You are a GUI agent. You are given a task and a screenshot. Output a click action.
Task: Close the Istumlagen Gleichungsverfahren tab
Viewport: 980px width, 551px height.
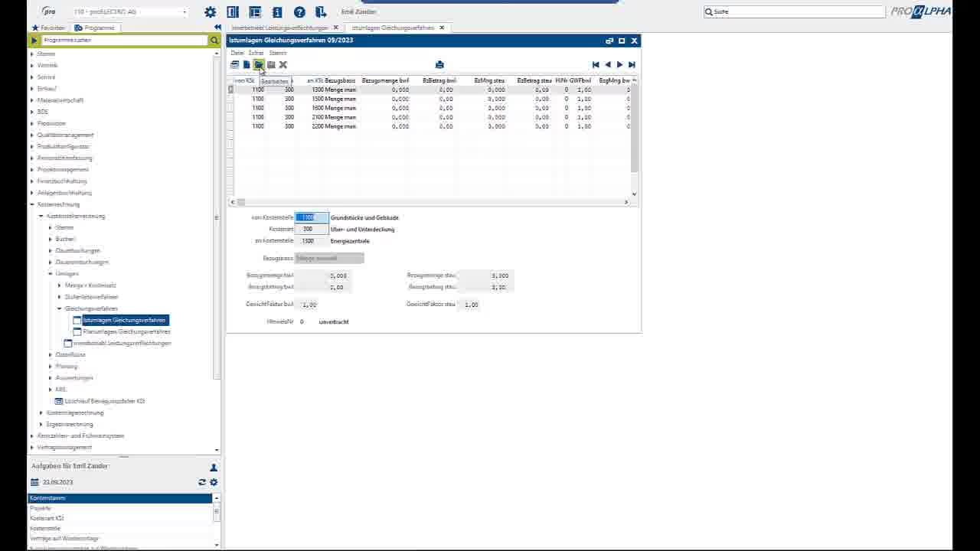[x=442, y=28]
